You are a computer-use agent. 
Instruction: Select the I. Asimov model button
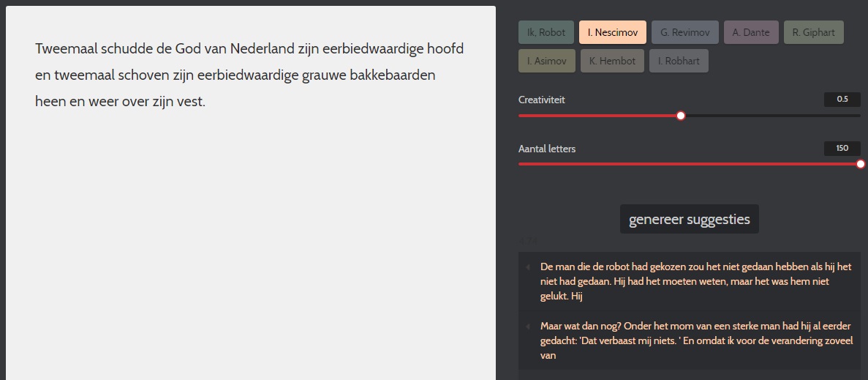547,62
